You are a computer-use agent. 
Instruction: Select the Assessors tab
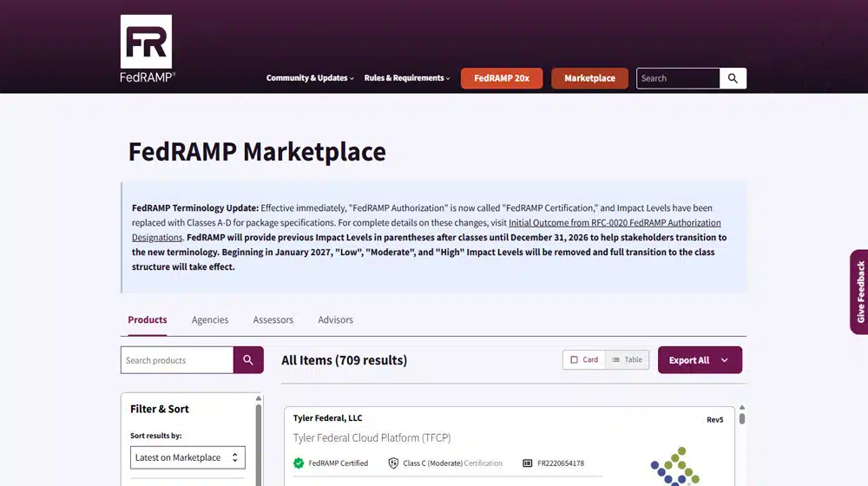tap(273, 320)
